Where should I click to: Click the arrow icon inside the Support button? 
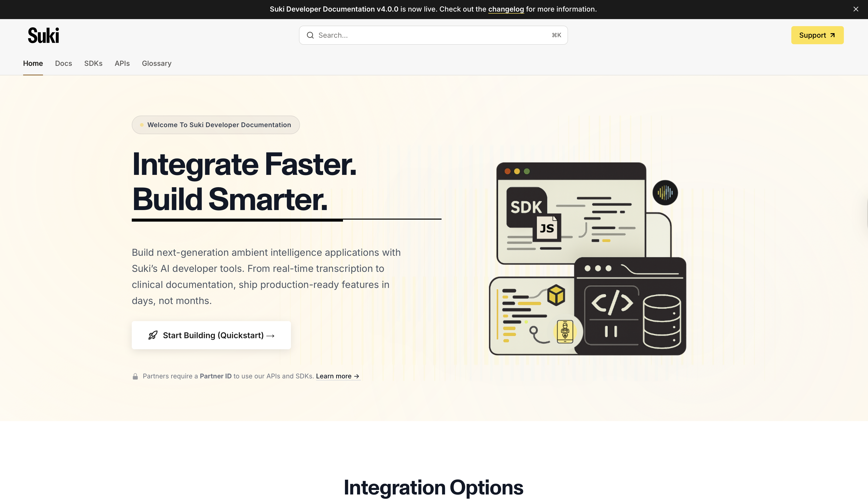click(833, 35)
